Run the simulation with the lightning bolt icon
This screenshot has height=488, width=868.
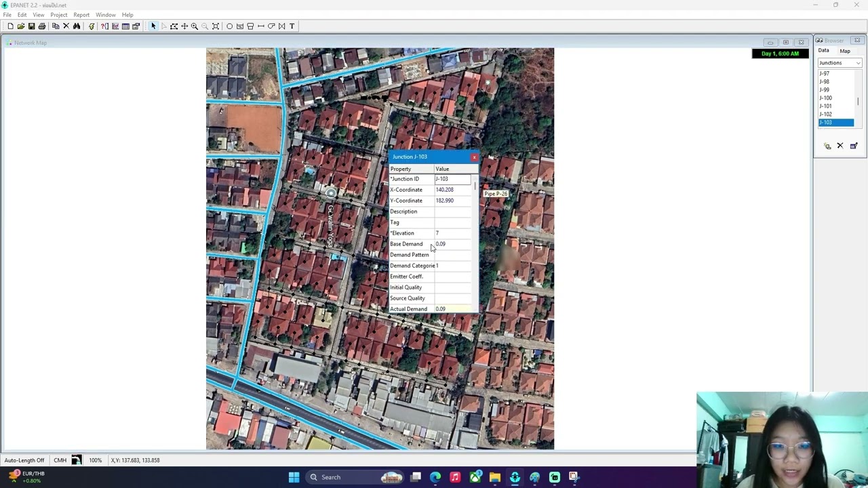pyautogui.click(x=92, y=26)
